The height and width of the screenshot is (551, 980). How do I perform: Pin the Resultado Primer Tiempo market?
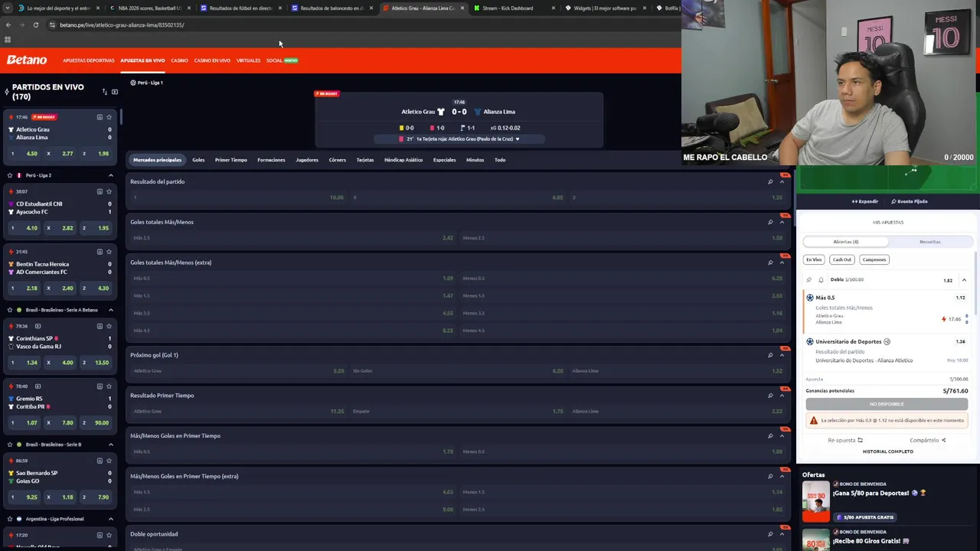770,396
